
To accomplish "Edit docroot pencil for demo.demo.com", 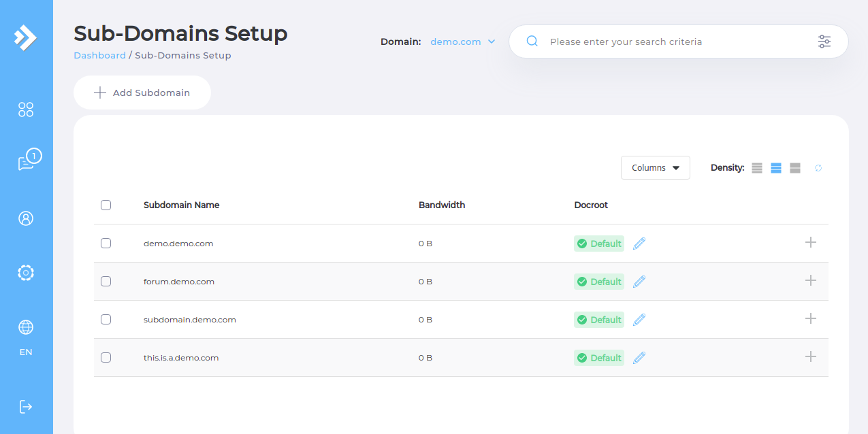I will tap(639, 244).
